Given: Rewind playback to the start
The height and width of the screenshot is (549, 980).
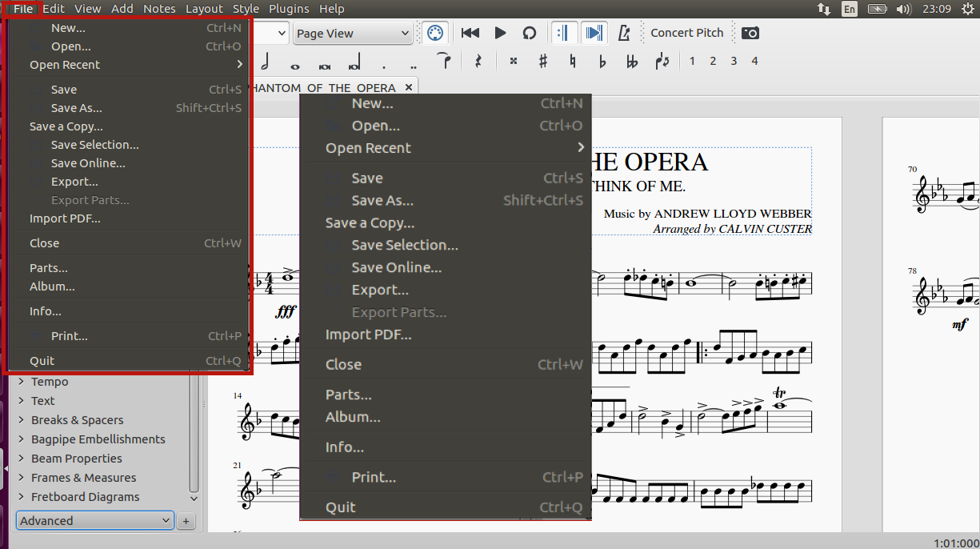Looking at the screenshot, I should tap(470, 33).
